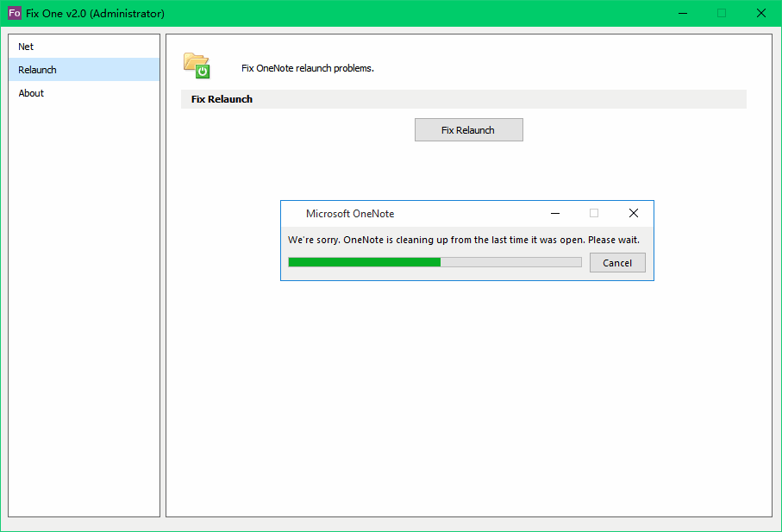
Task: Click the Fix One app icon in title bar
Action: click(15, 13)
